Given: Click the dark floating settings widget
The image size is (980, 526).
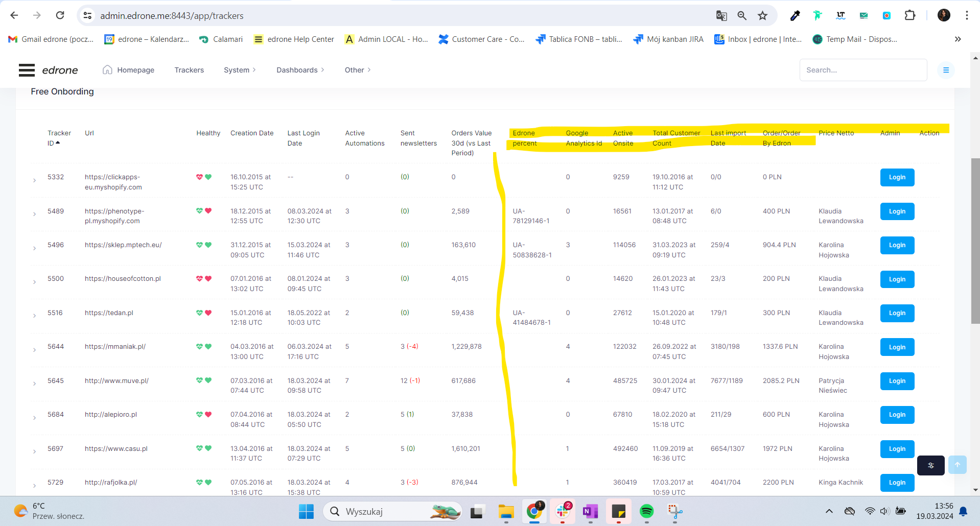Looking at the screenshot, I should pyautogui.click(x=930, y=465).
